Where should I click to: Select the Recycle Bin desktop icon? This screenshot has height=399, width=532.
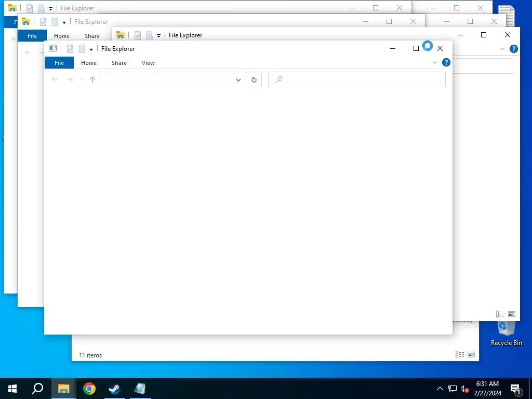coord(506,333)
